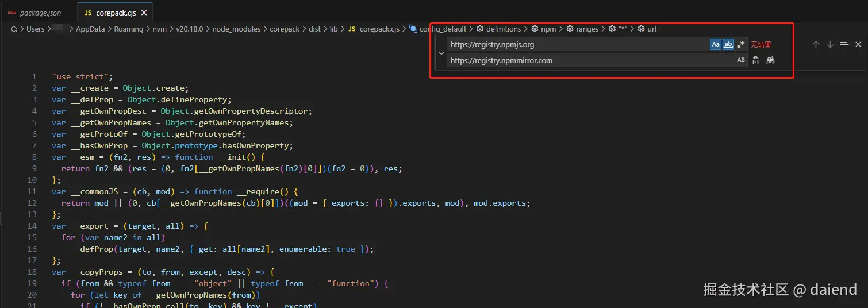Click the "use strict" string
The width and height of the screenshot is (868, 308).
[80, 76]
